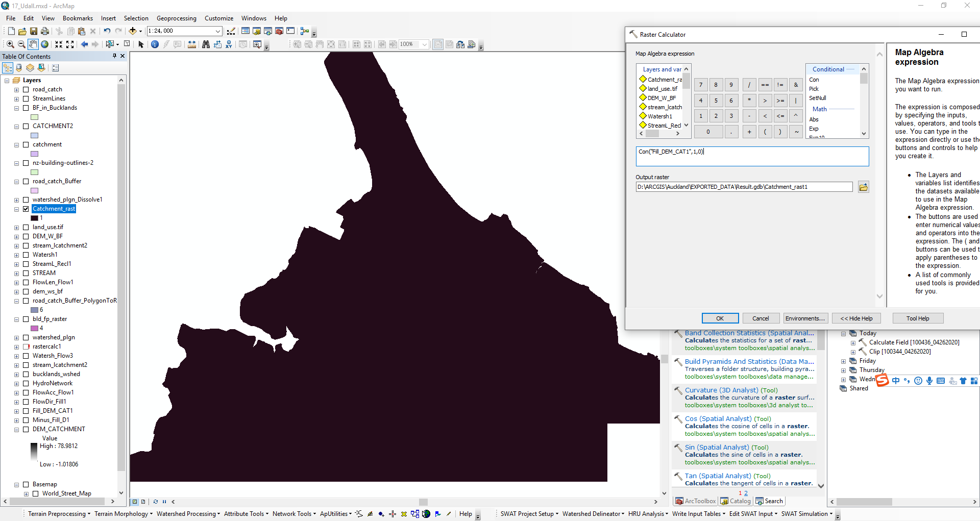
Task: Switch to the Search tab
Action: pos(769,501)
